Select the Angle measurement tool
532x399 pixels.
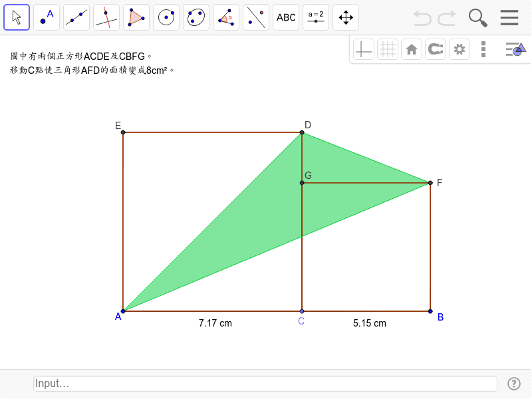[225, 17]
